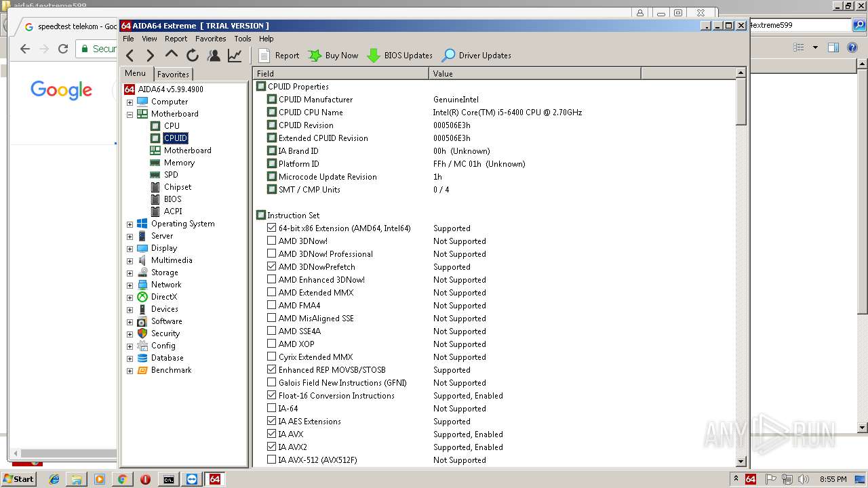Expand the Operating System node
Image resolution: width=868 pixels, height=488 pixels.
(x=130, y=224)
